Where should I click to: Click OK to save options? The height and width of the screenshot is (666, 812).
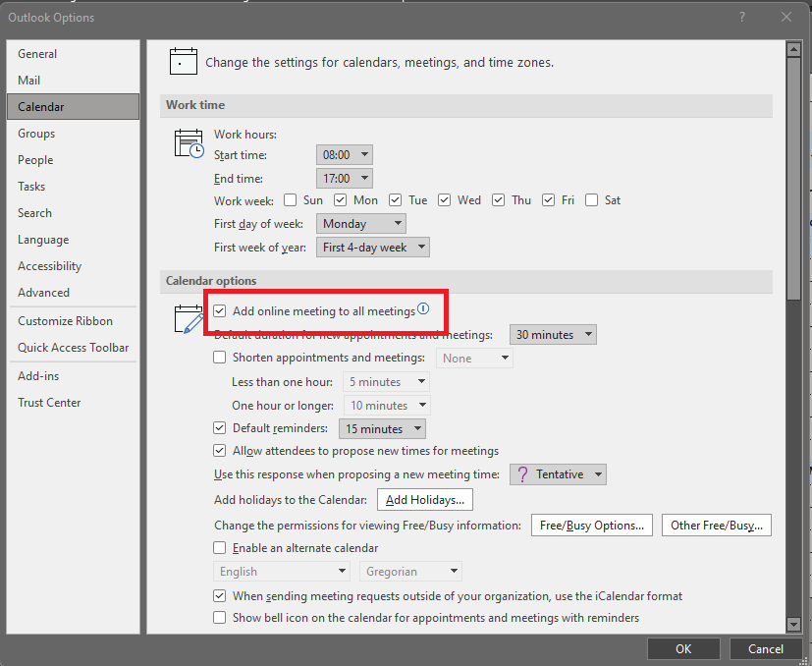click(x=683, y=649)
